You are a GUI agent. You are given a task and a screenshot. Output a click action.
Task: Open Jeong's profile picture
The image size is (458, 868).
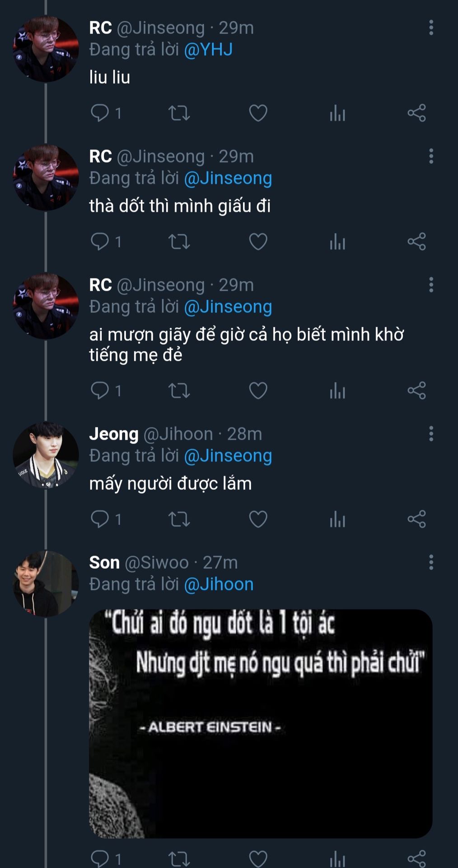click(46, 455)
